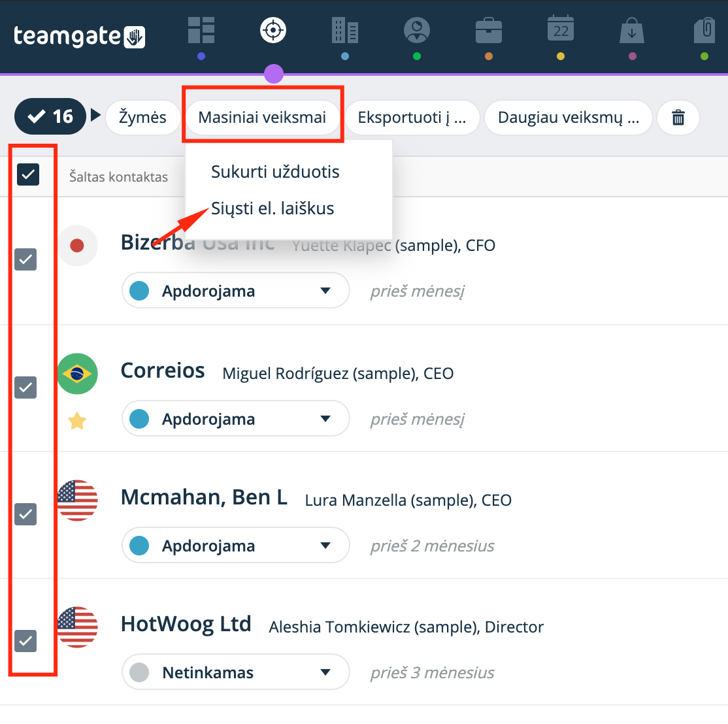Click the Šaltas kontaktas column header
This screenshot has width=728, height=724.
118,177
